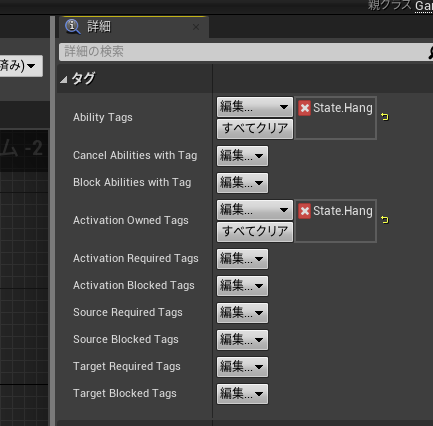
Task: Click すべてクリア button for Ability Tags
Action: coord(255,128)
